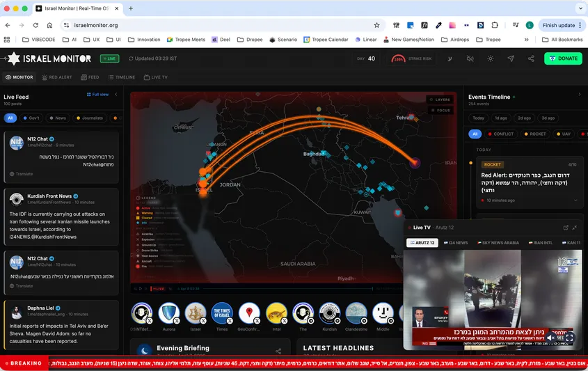Filter the Live Feed by Gov't
This screenshot has width=588, height=371.
click(31, 118)
